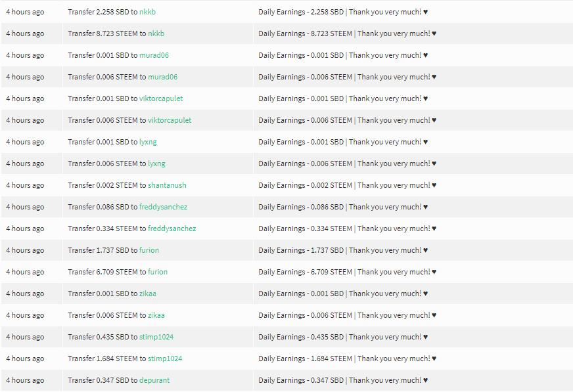This screenshot has width=573, height=392.
Task: Visit viktorcapulet link in 0.006 STEEM transfer
Action: [x=170, y=120]
